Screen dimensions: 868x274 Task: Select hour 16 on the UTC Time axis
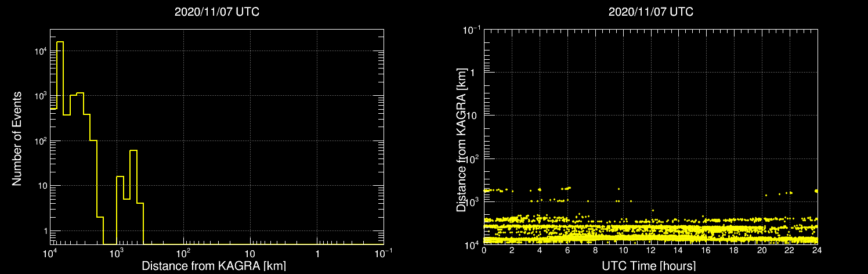pyautogui.click(x=706, y=251)
